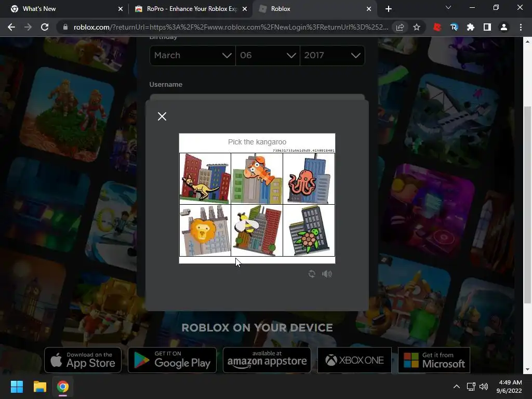The width and height of the screenshot is (532, 399).
Task: Close the RoPro tab
Action: pos(245,9)
